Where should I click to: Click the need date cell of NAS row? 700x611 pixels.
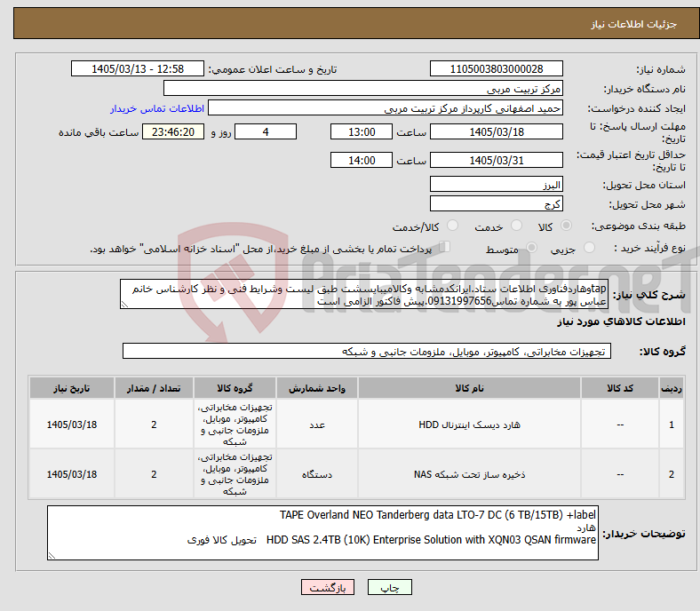coord(72,474)
